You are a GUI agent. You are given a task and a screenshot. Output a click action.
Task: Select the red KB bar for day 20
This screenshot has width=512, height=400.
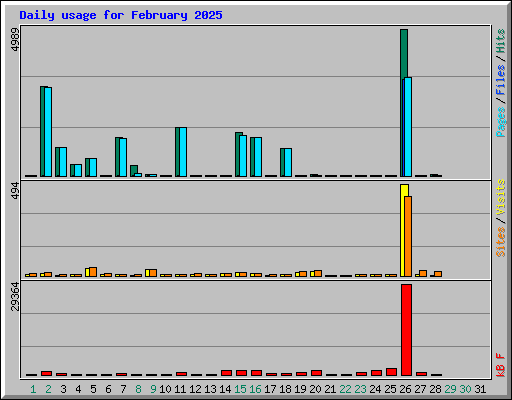[316, 373]
